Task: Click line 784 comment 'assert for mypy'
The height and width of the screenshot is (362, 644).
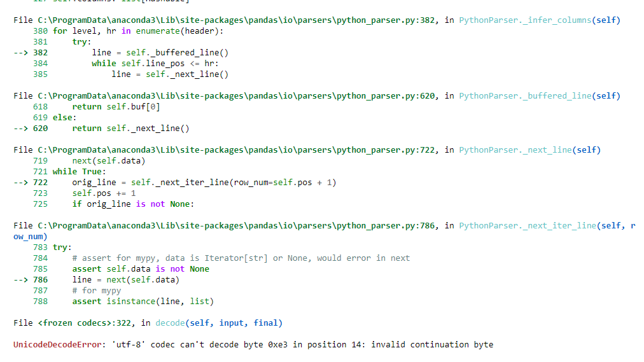Action: [241, 258]
